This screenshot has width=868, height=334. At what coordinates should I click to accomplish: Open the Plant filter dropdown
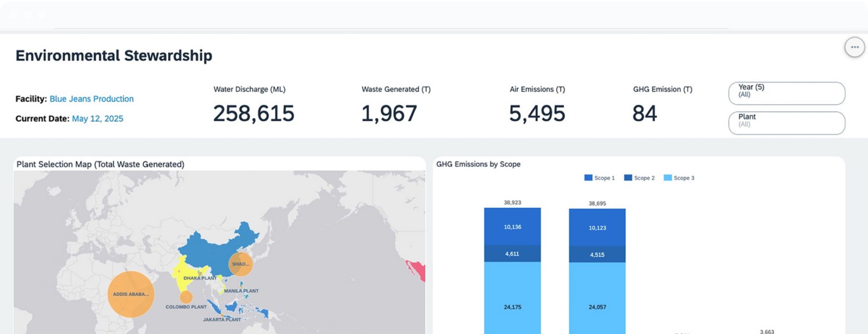pyautogui.click(x=786, y=123)
